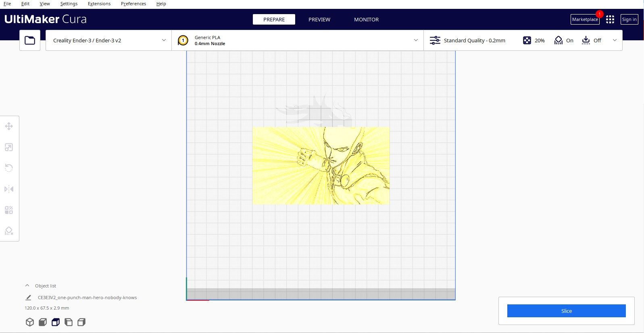Click the 0.4mm Nozzle label
This screenshot has width=644, height=333.
(210, 44)
